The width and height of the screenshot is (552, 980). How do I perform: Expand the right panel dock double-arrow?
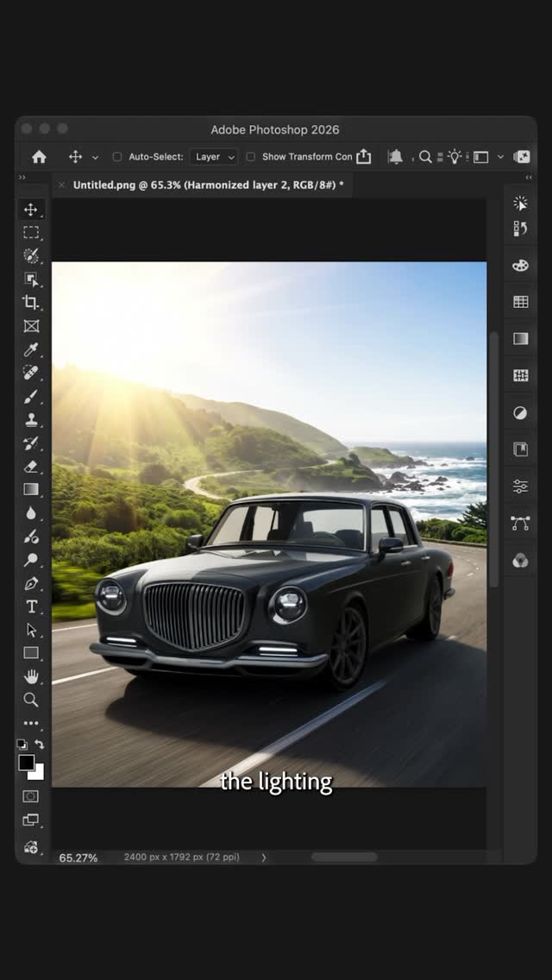(x=529, y=178)
